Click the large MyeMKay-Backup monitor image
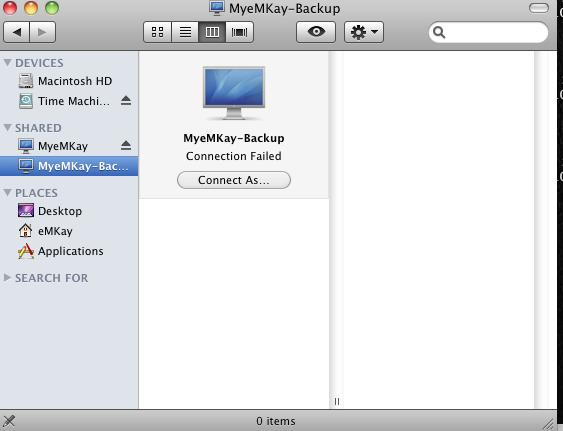This screenshot has height=431, width=563. (234, 93)
